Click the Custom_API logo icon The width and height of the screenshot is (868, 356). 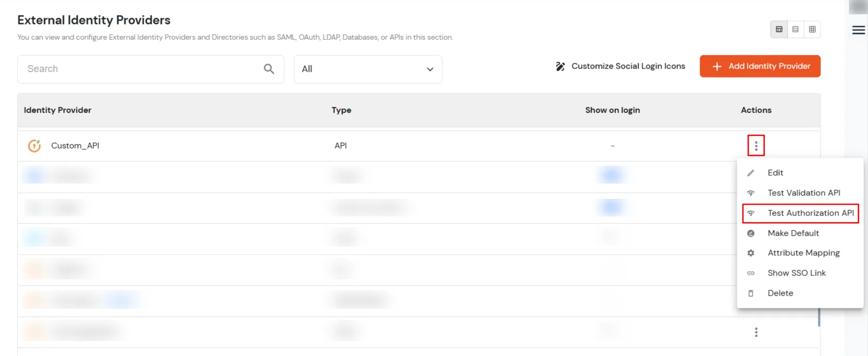point(34,145)
